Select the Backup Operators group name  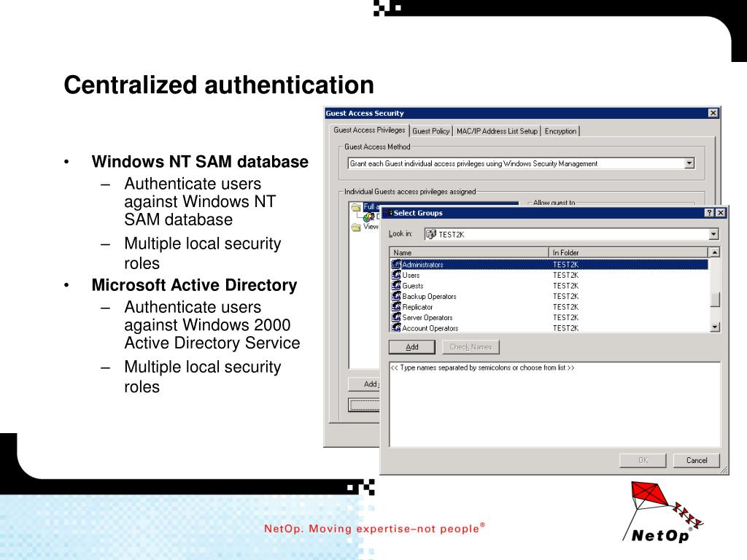[429, 296]
